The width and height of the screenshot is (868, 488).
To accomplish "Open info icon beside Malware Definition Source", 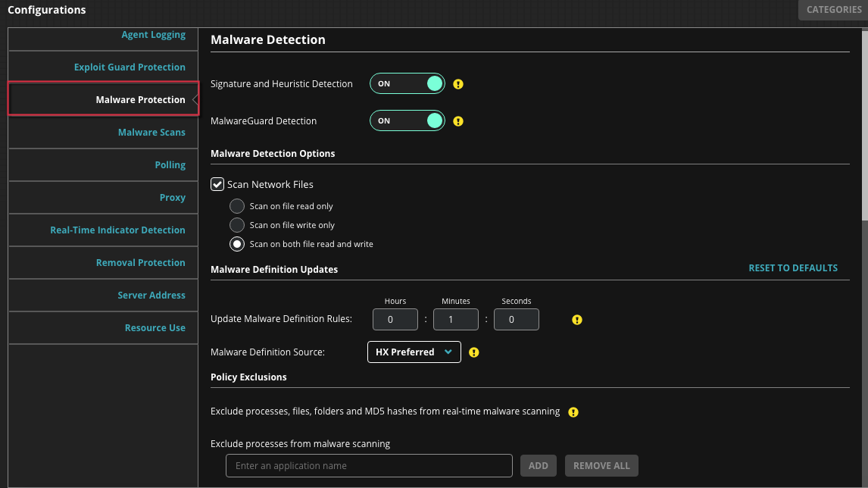I will point(474,352).
